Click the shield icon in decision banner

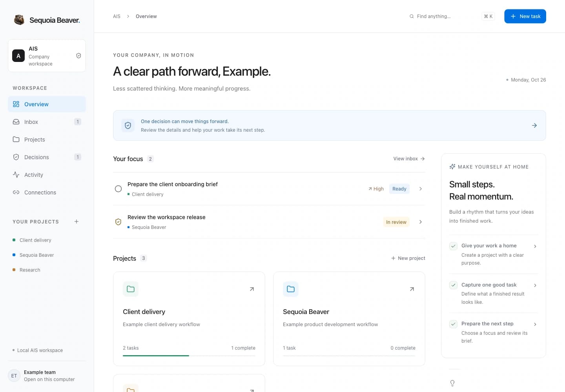(128, 125)
